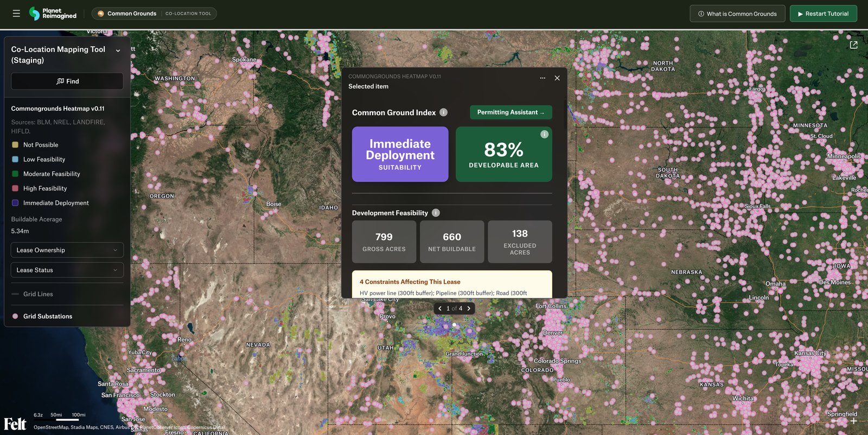Click the Reno city label on map
Viewport: 868px width, 435px height.
tap(184, 340)
